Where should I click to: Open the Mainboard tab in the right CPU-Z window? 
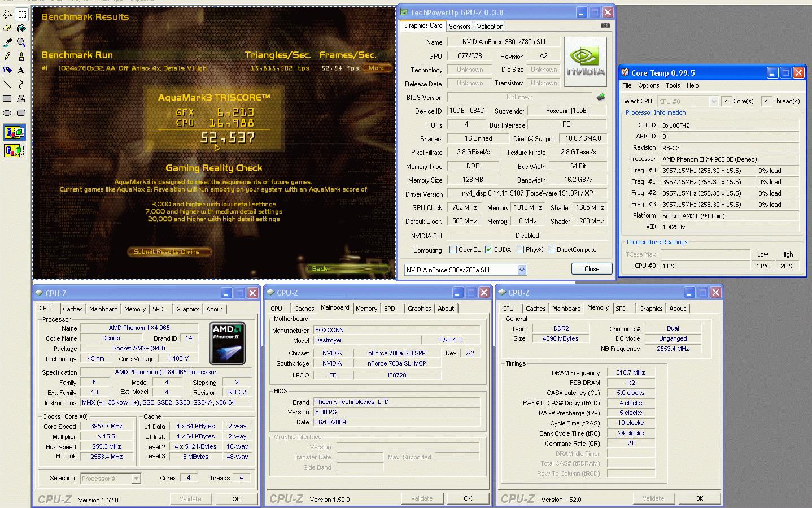pyautogui.click(x=566, y=309)
